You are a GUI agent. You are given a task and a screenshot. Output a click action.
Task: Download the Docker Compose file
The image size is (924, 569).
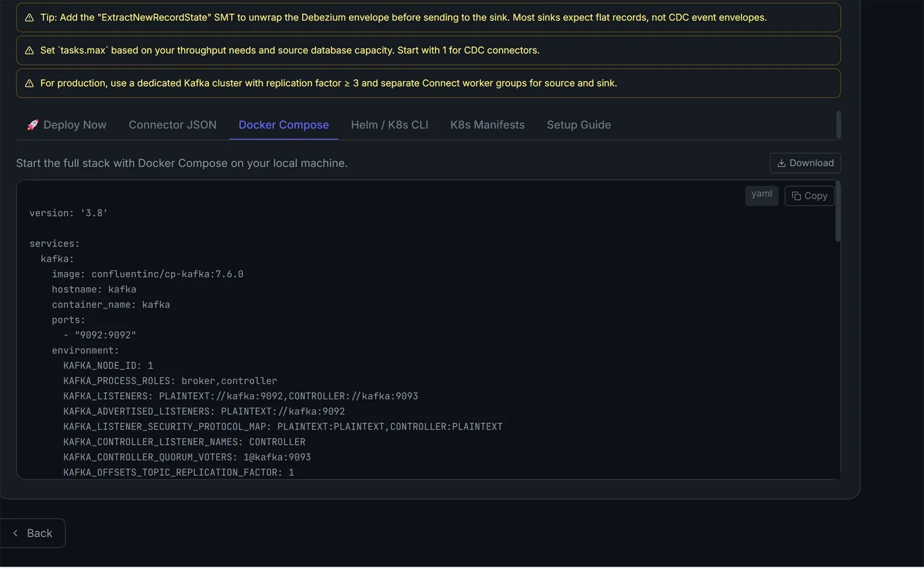805,163
